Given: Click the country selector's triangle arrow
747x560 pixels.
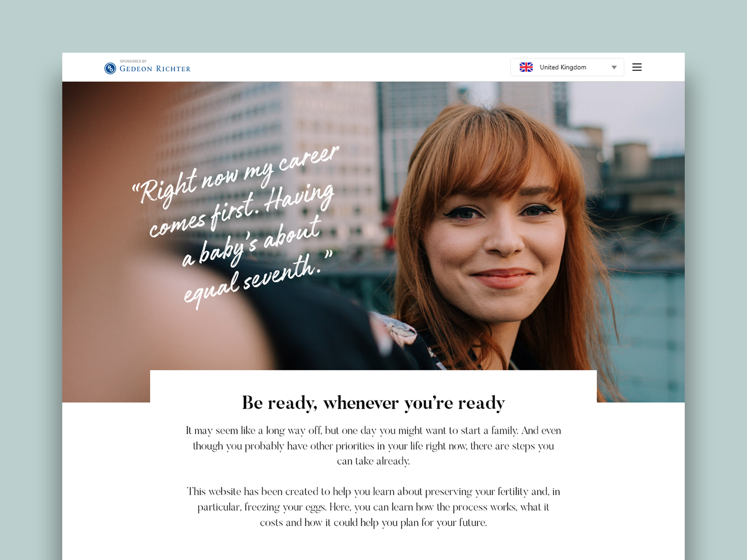Looking at the screenshot, I should (x=614, y=68).
